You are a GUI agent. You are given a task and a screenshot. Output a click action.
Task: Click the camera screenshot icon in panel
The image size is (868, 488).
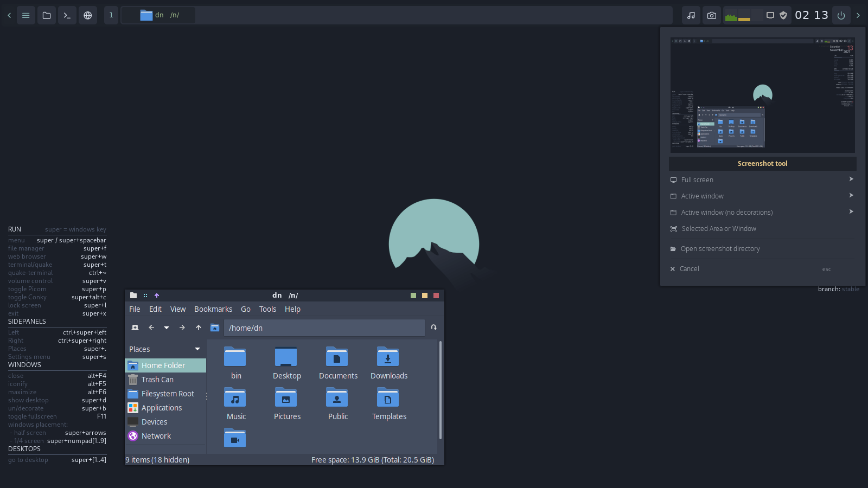(712, 15)
